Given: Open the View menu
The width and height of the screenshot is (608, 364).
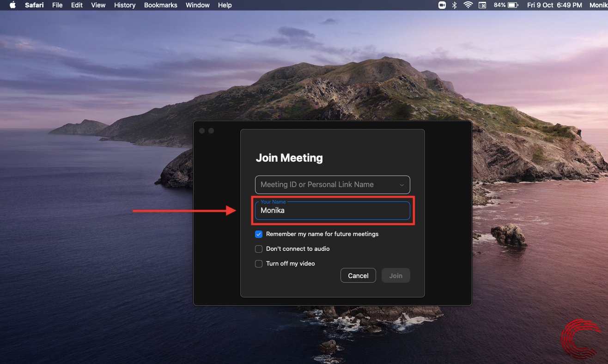Looking at the screenshot, I should [98, 5].
